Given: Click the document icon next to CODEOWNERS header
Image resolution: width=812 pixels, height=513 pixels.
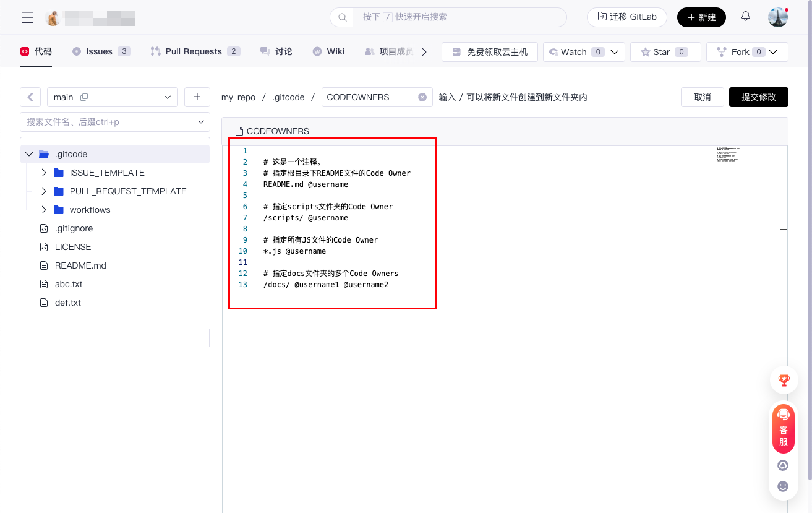Looking at the screenshot, I should (241, 131).
